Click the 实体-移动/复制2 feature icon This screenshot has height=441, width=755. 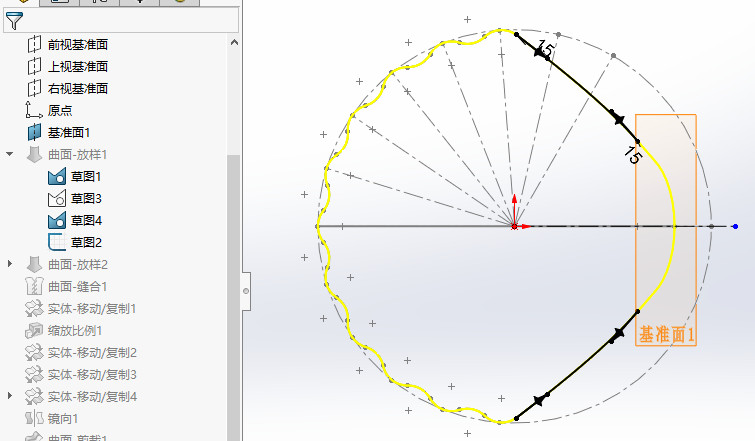click(x=34, y=352)
